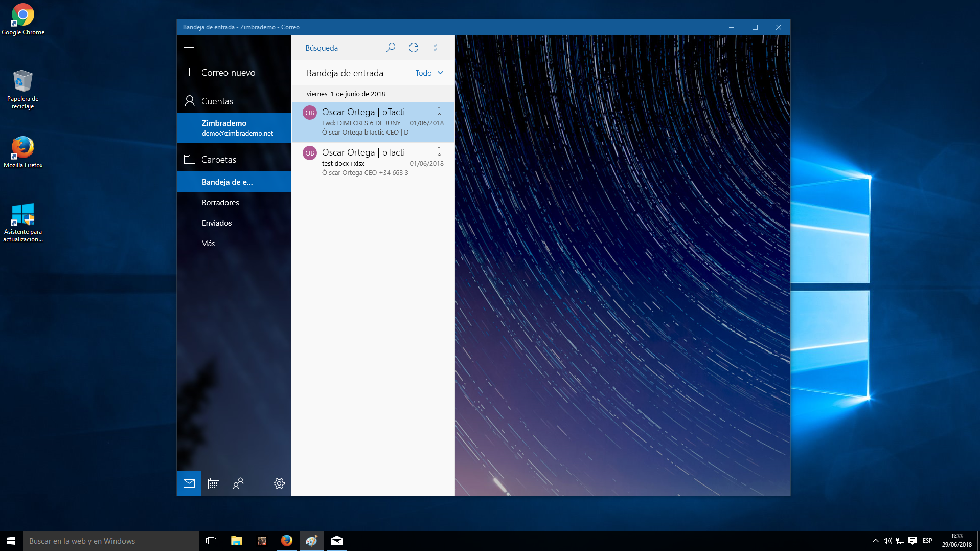This screenshot has height=551, width=980.
Task: Click the Paint palette taskbar icon
Action: [x=312, y=541]
